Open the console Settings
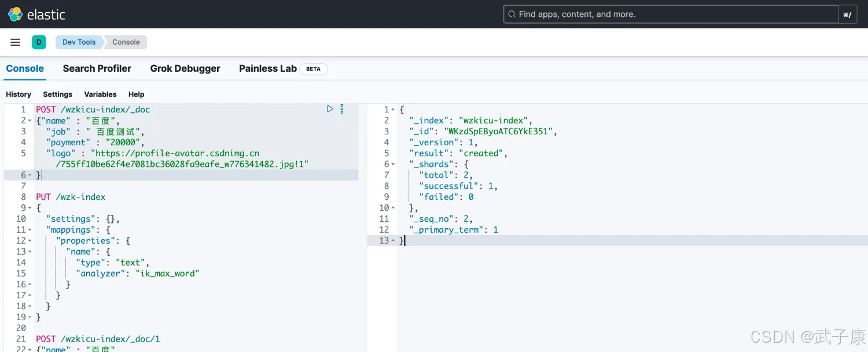The height and width of the screenshot is (352, 868). tap(57, 94)
